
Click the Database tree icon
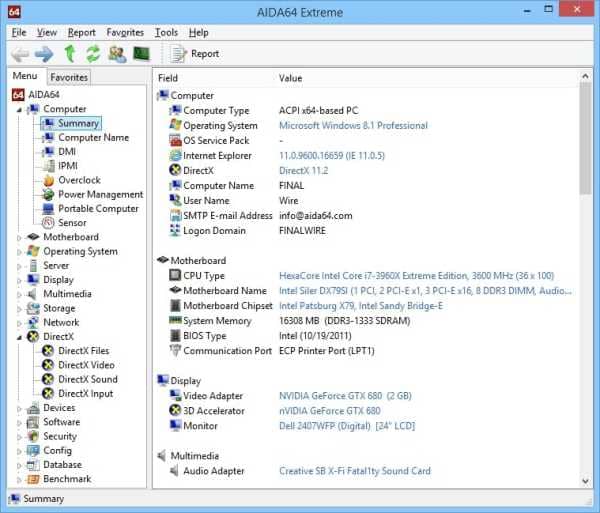(33, 465)
